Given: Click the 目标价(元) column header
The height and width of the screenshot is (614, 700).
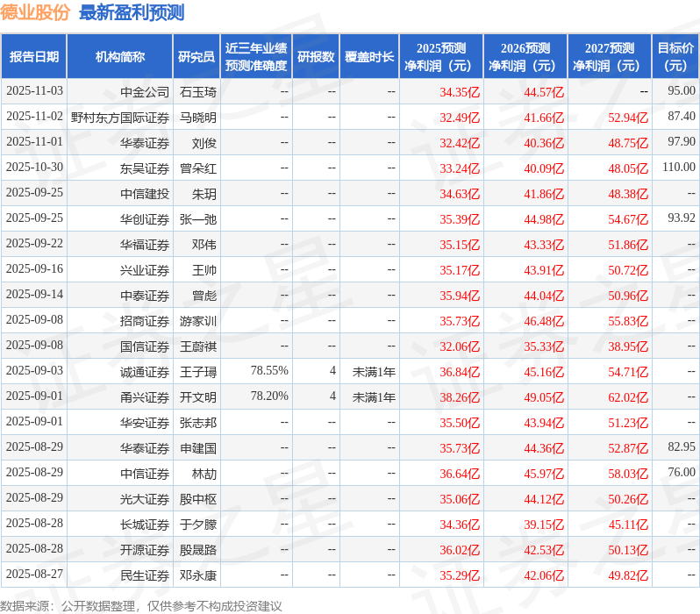Looking at the screenshot, I should [x=676, y=57].
